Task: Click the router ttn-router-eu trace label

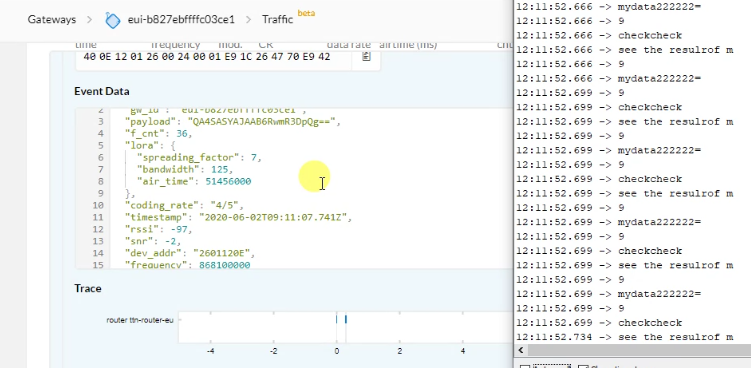Action: (x=140, y=320)
